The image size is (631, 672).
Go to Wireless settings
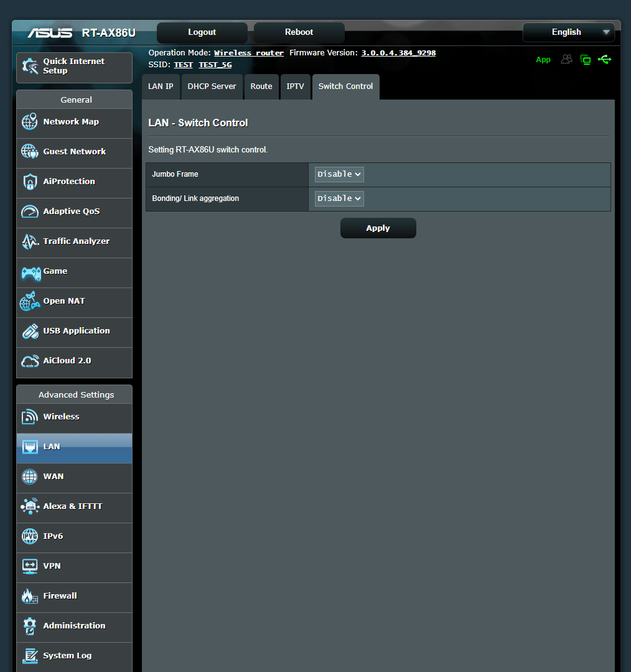click(x=74, y=418)
